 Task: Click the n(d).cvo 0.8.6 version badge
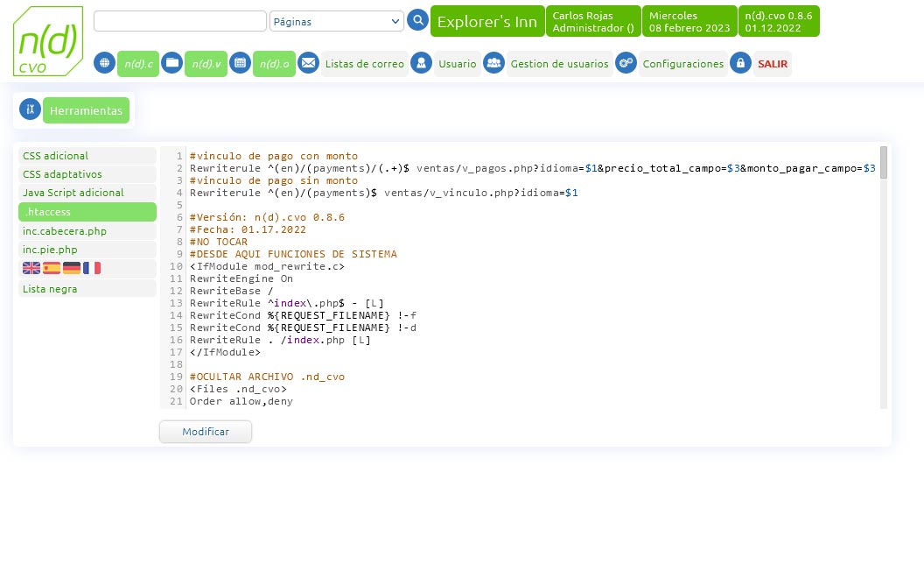point(779,21)
